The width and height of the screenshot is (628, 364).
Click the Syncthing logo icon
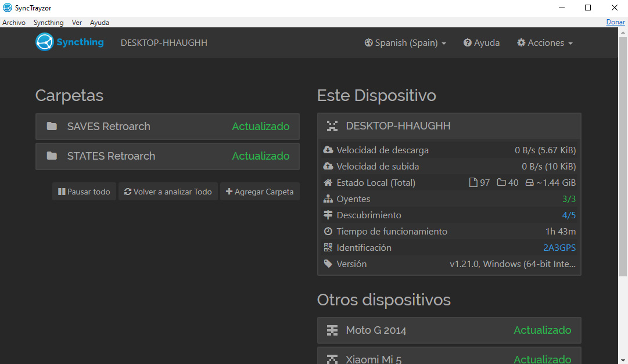click(x=45, y=42)
